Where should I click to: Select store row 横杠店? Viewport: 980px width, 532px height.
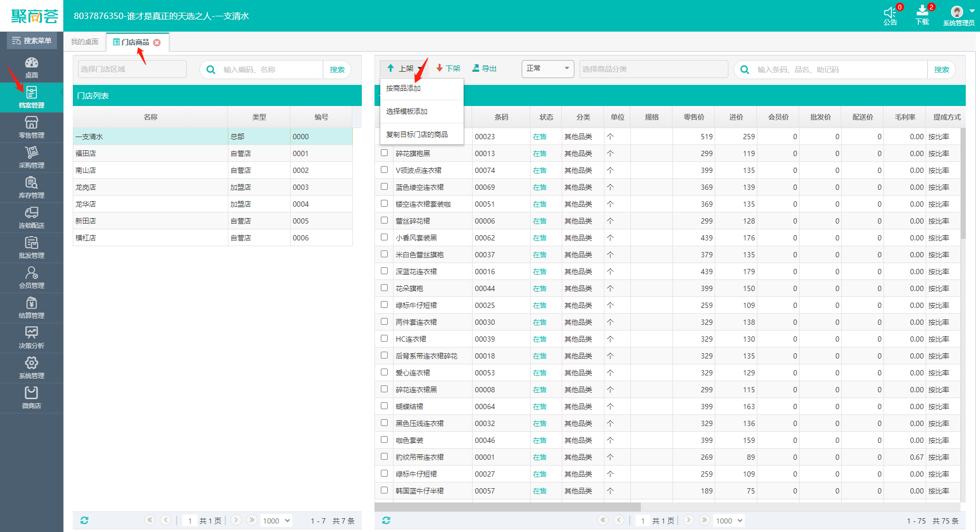(x=213, y=238)
